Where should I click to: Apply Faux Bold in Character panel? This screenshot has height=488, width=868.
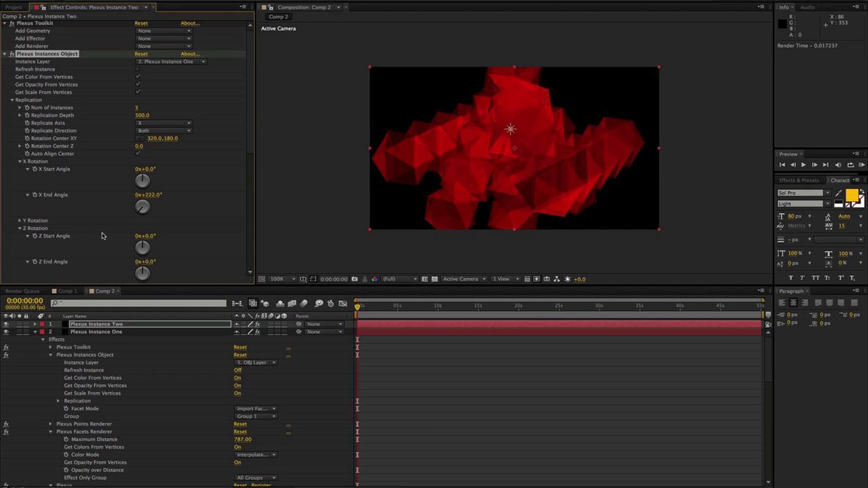(791, 278)
